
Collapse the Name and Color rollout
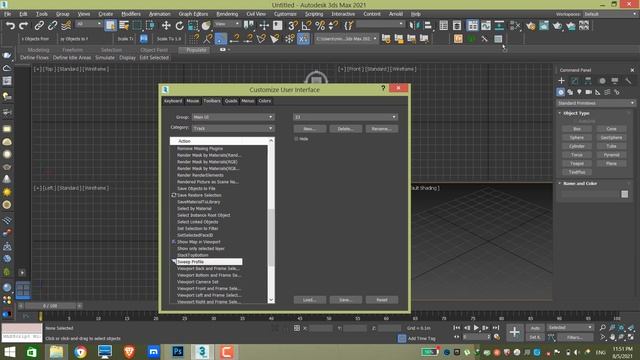tap(580, 184)
